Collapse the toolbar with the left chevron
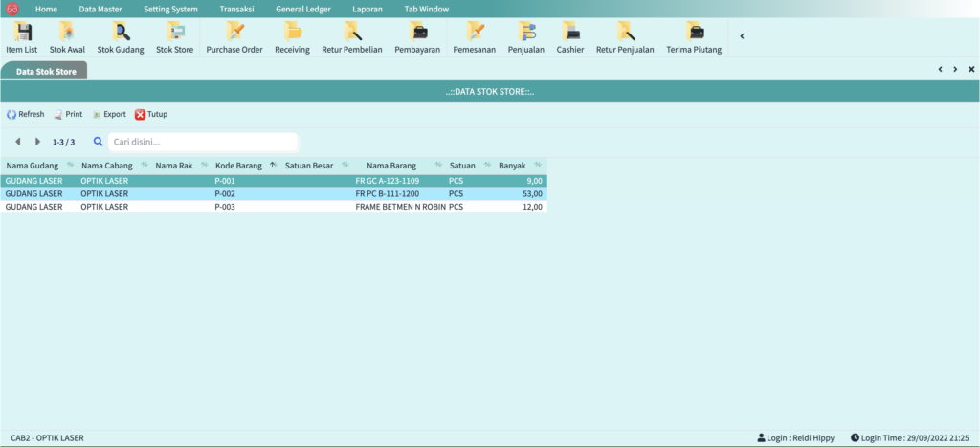 point(743,36)
